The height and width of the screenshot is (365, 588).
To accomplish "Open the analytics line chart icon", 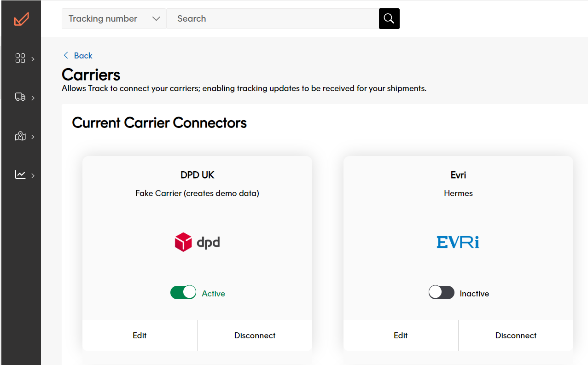I will pos(20,175).
